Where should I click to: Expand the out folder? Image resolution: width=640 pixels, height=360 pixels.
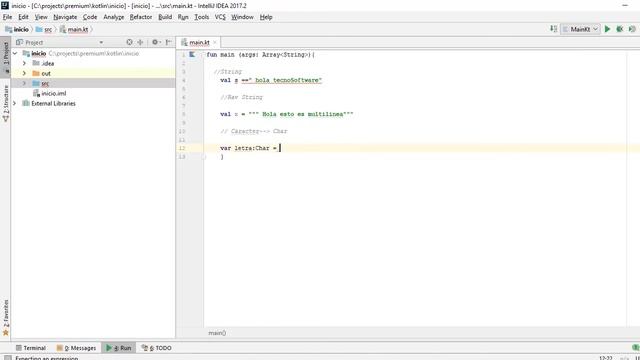[x=24, y=73]
